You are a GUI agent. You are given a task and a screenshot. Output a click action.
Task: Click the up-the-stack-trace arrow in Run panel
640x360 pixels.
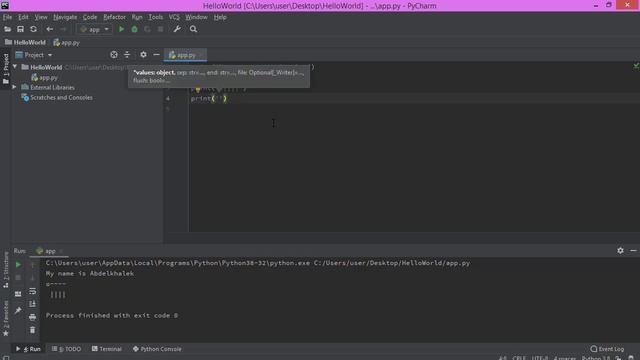coord(33,265)
